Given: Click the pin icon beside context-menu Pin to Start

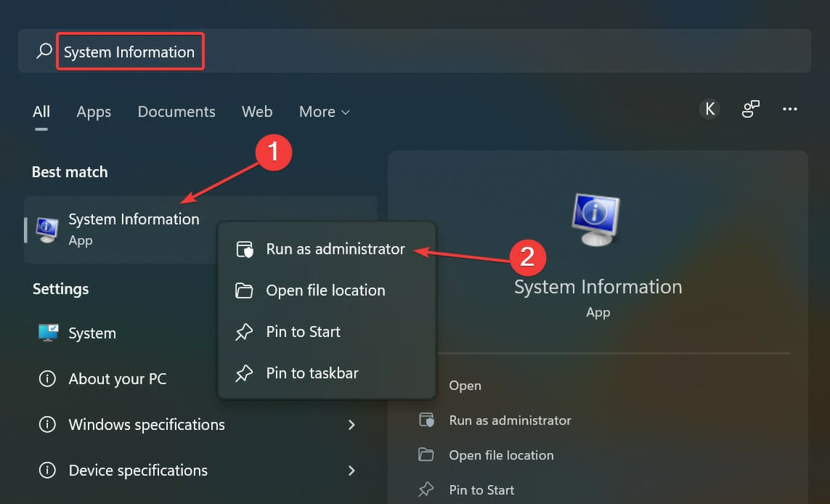Looking at the screenshot, I should click(x=244, y=332).
